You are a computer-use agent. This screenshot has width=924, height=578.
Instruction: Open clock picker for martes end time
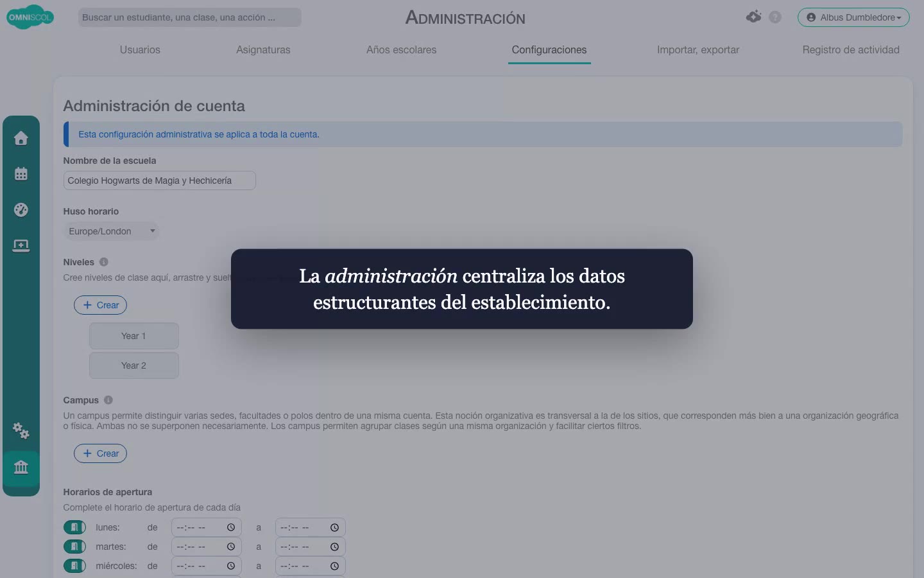coord(335,547)
